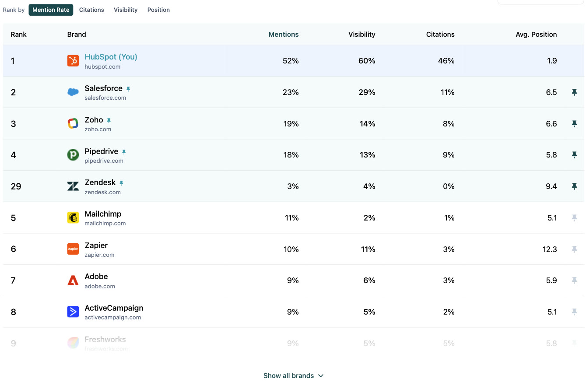Image resolution: width=586 pixels, height=392 pixels.
Task: Pin the Zapier row
Action: pyautogui.click(x=575, y=249)
